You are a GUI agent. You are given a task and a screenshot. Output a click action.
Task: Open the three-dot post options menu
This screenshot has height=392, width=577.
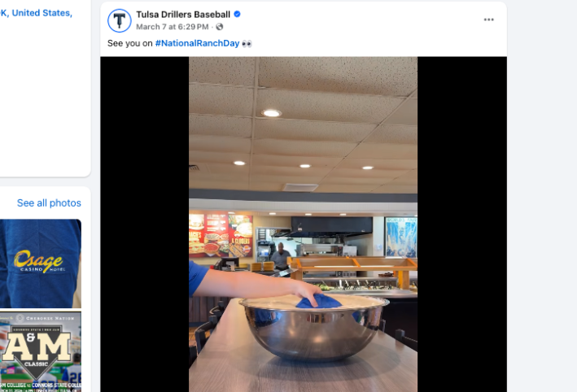[x=488, y=20]
